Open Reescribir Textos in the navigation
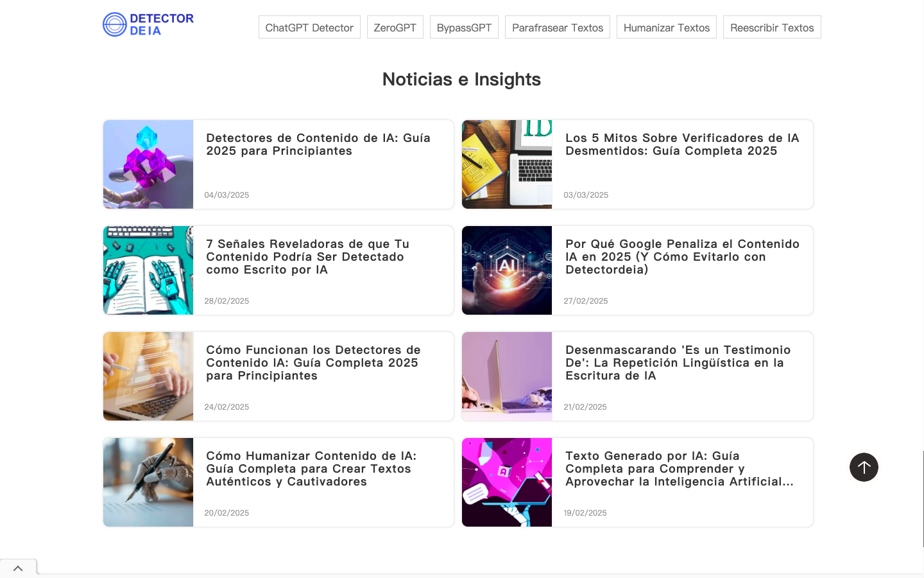The height and width of the screenshot is (578, 924). pos(772,28)
